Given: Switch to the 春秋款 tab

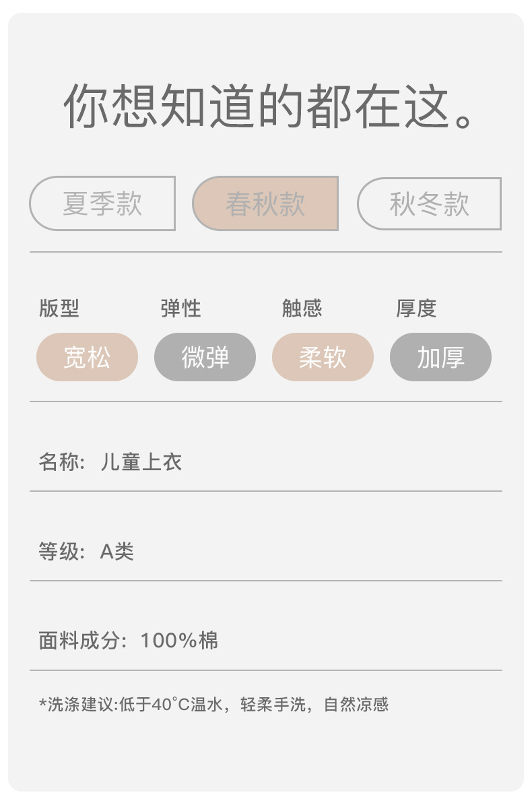Looking at the screenshot, I should point(265,203).
